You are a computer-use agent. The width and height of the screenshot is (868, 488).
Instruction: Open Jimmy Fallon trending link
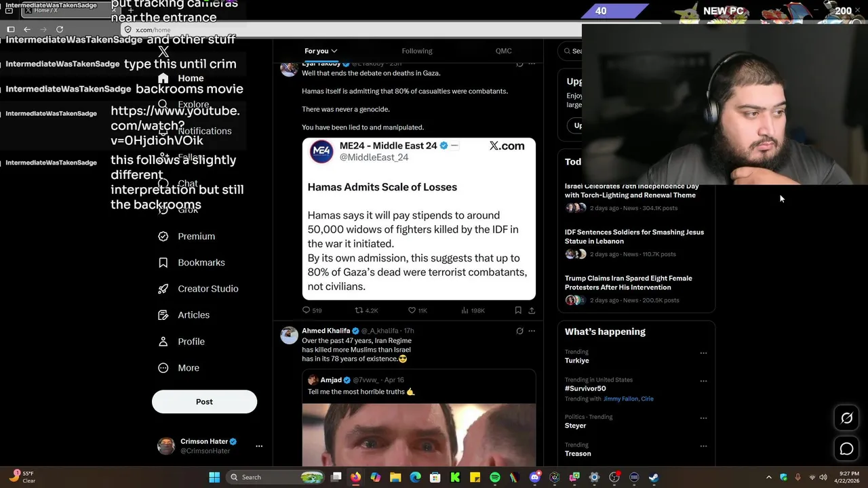pyautogui.click(x=620, y=399)
